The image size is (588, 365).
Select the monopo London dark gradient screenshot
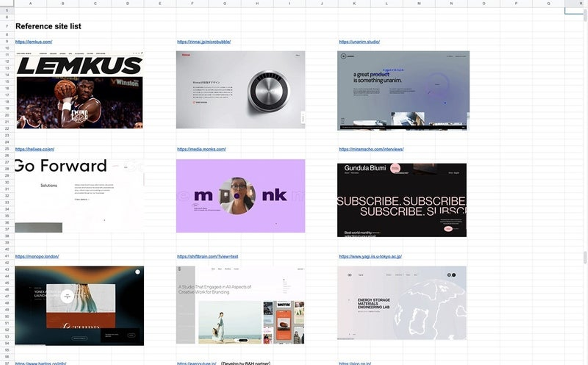[x=80, y=306]
